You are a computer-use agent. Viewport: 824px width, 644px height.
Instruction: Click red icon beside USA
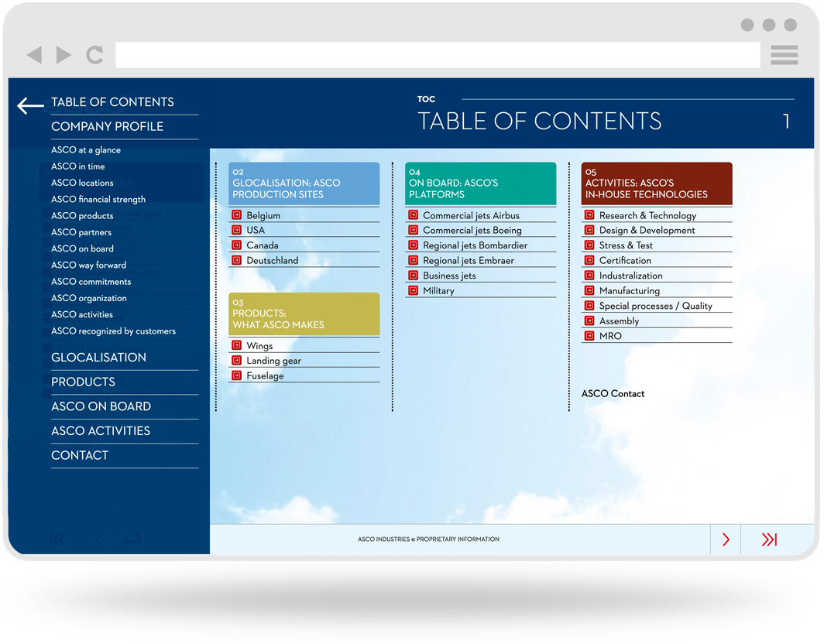point(236,230)
